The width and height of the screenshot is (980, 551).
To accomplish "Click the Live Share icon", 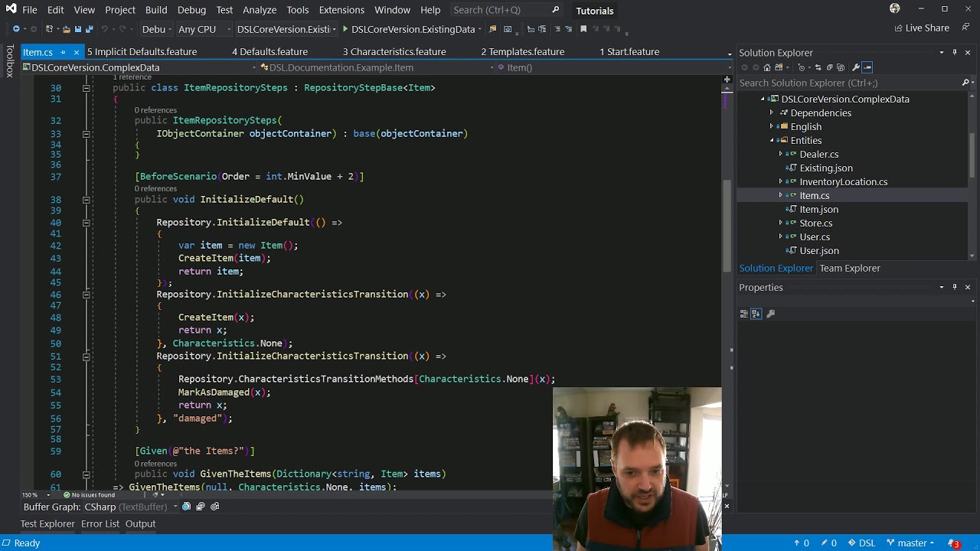I will (x=899, y=28).
